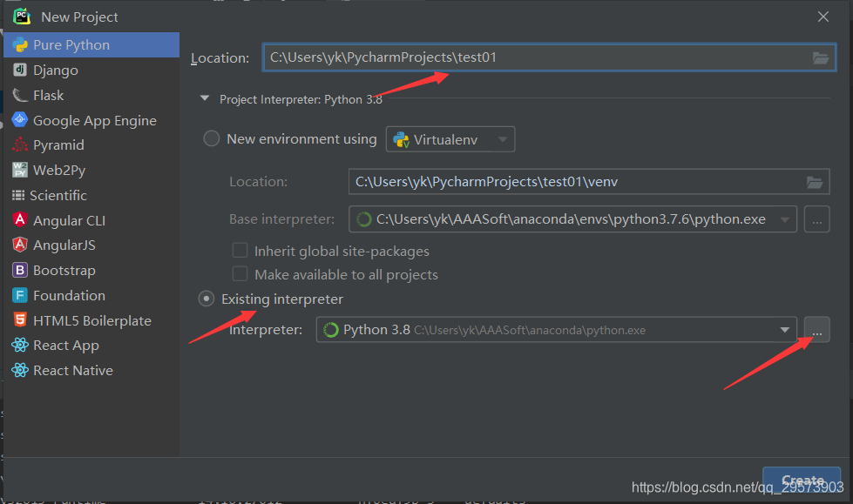Select Angular CLI project type
This screenshot has width=853, height=504.
click(x=91, y=220)
